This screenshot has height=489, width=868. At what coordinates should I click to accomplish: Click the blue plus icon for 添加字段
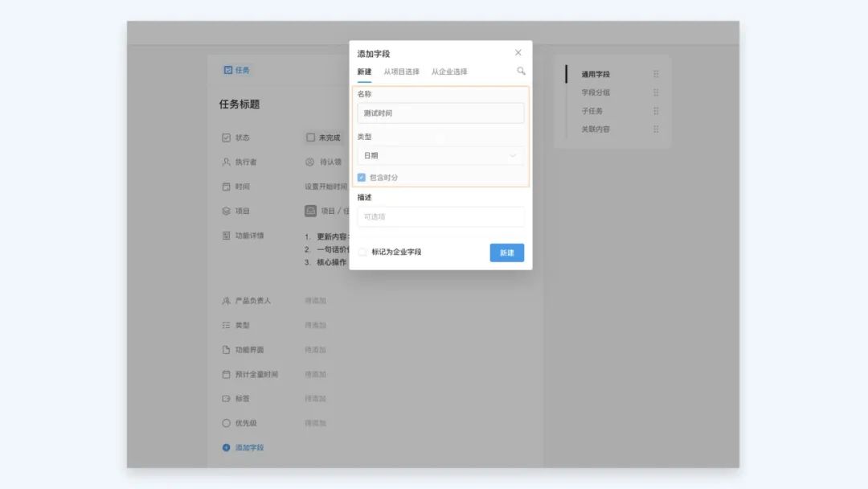pyautogui.click(x=226, y=447)
